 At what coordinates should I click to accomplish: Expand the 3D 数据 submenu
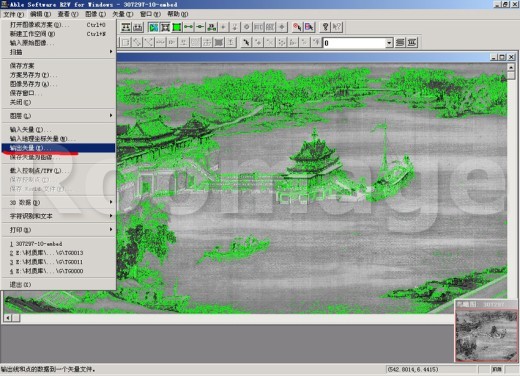click(x=59, y=202)
